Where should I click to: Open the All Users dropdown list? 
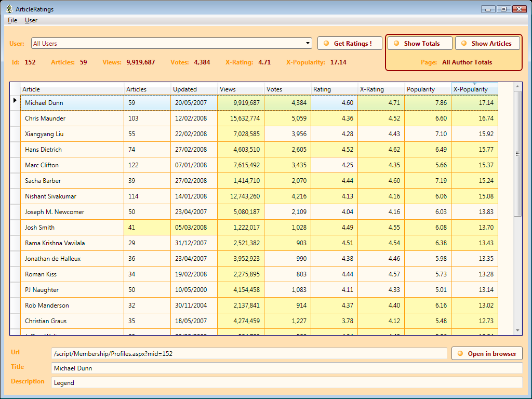click(x=308, y=44)
